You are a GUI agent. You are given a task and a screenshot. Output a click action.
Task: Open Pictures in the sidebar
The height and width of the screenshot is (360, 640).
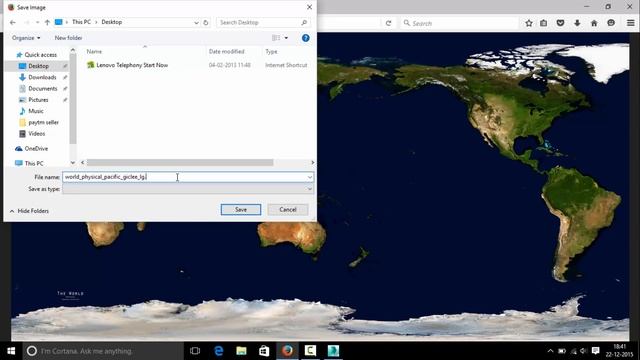(38, 100)
